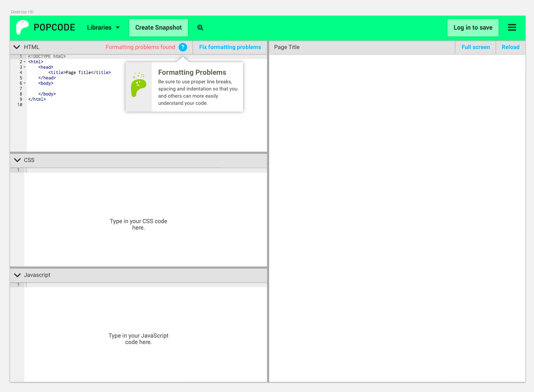
Task: Select line number 5 in the HTML gutter
Action: click(20, 78)
